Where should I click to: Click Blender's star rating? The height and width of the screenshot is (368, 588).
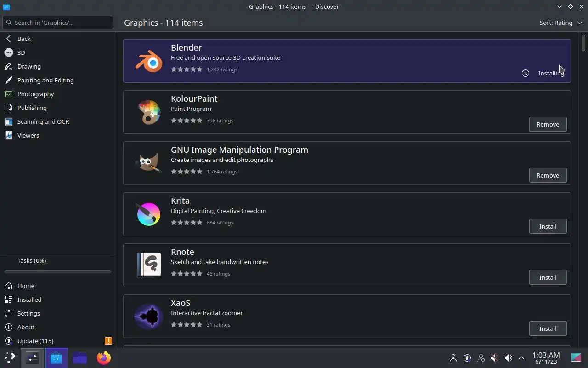click(187, 69)
